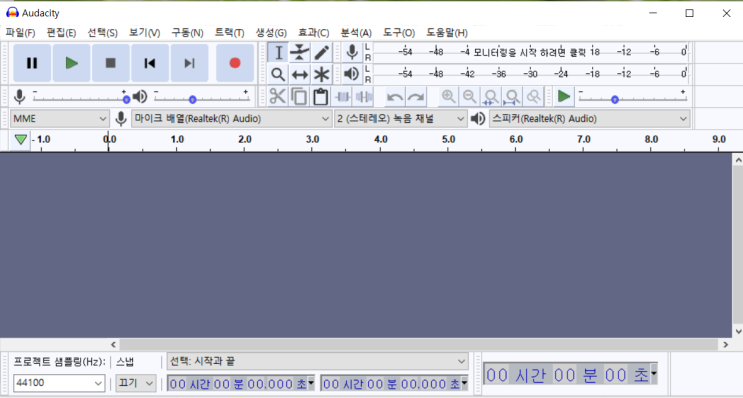Click the Trim audio icon
The image size is (743, 398).
tap(342, 97)
